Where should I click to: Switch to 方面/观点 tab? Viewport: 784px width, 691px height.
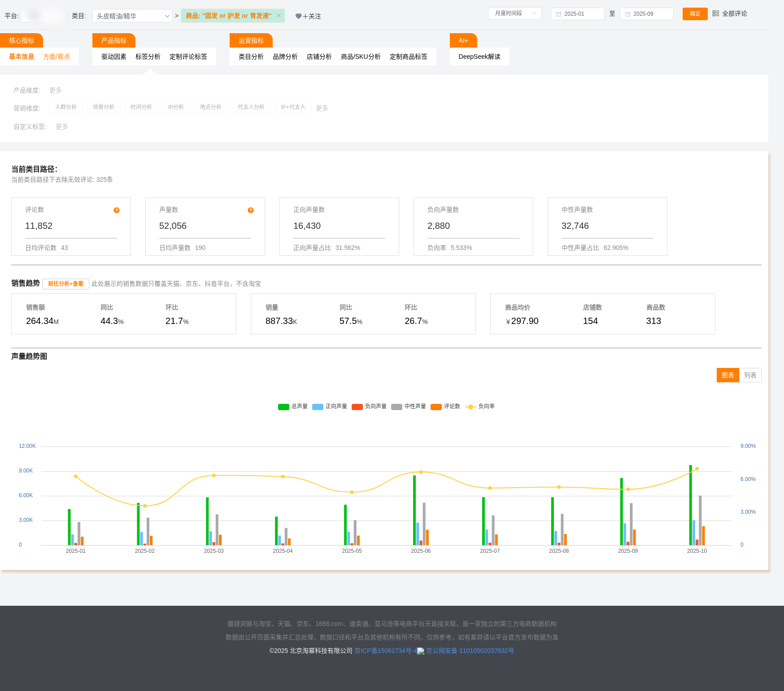(x=57, y=57)
